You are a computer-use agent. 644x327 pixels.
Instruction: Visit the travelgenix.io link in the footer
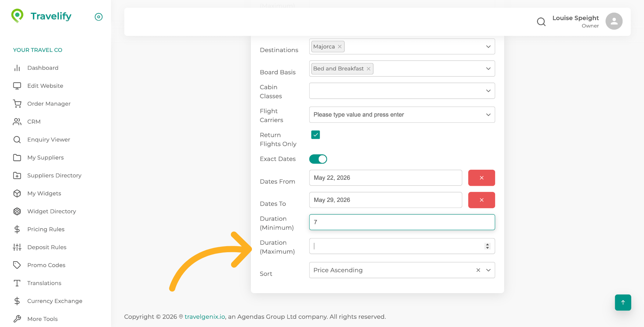point(205,316)
